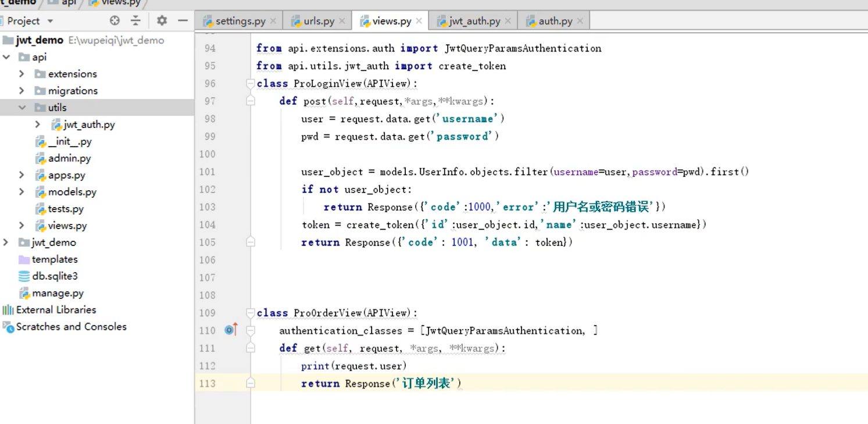Click the collapse all icon in Project panel
This screenshot has width=868, height=424.
pos(135,21)
